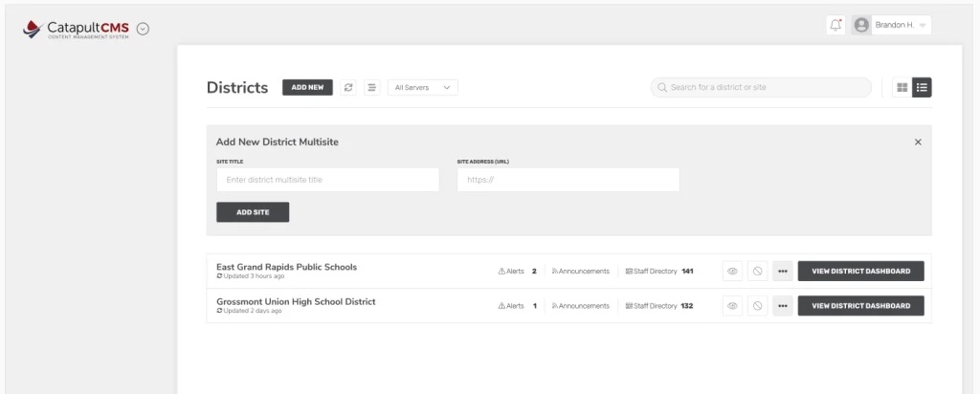980x394 pixels.
Task: Switch to grid view layout
Action: 902,87
